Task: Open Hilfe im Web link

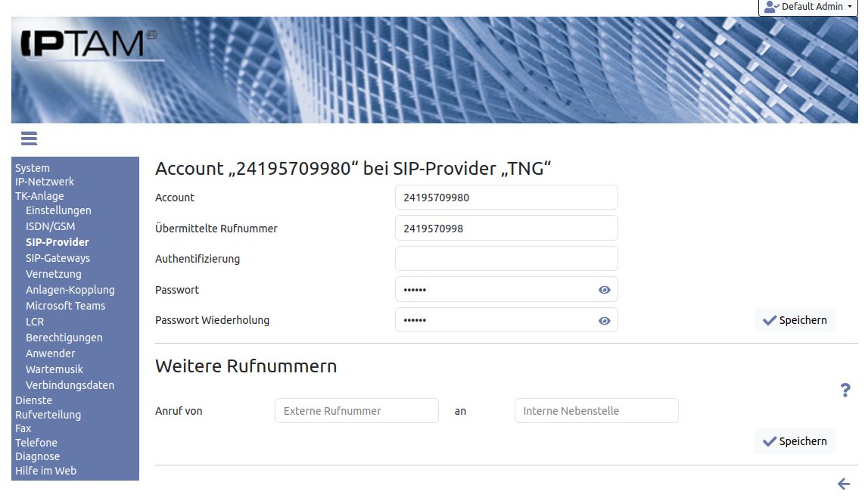Action: pyautogui.click(x=45, y=471)
